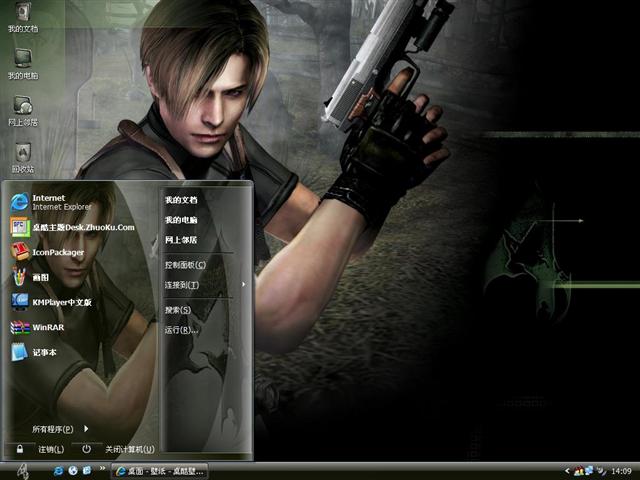Click the 14:09 taskbar clock
The image size is (640, 480).
(x=621, y=471)
